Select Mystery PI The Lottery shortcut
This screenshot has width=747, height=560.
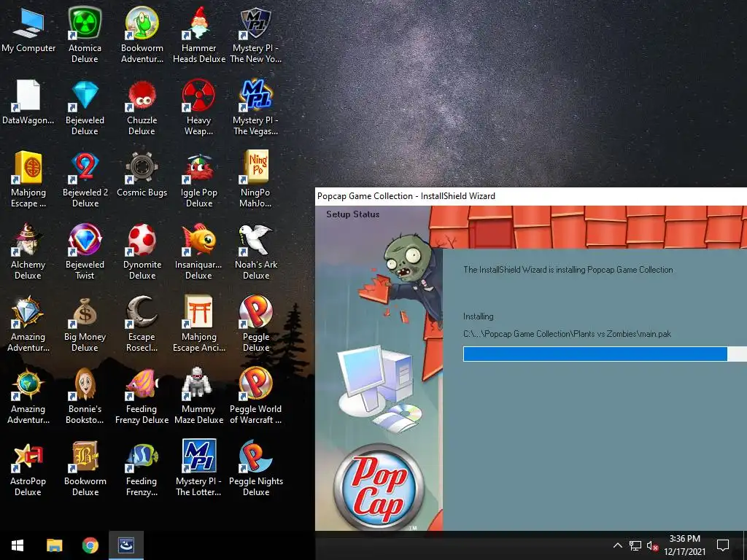tap(199, 469)
